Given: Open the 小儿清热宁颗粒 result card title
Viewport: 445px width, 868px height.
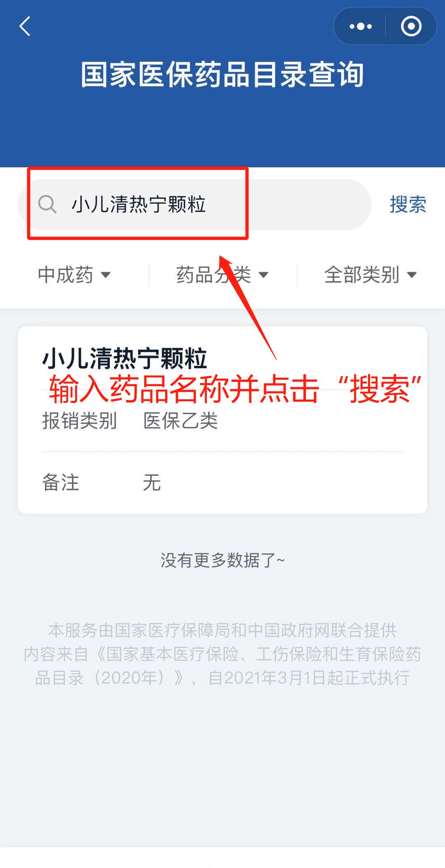Looking at the screenshot, I should pos(124,358).
